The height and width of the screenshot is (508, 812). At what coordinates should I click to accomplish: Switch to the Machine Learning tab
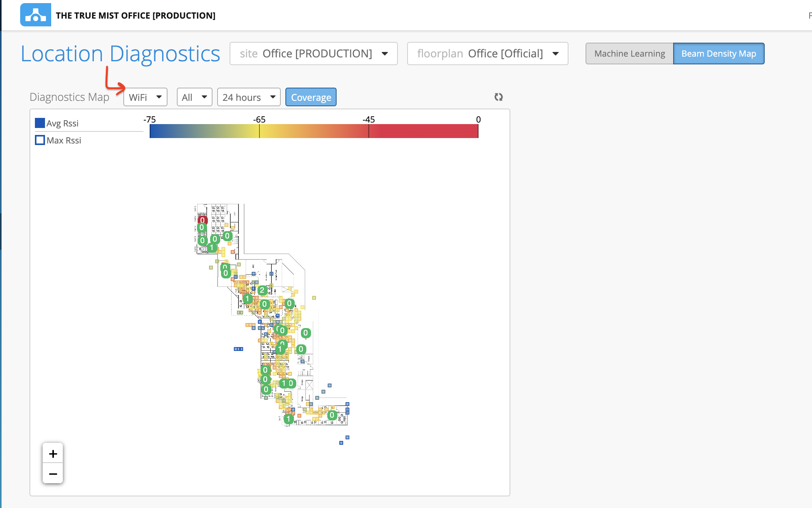pos(629,54)
